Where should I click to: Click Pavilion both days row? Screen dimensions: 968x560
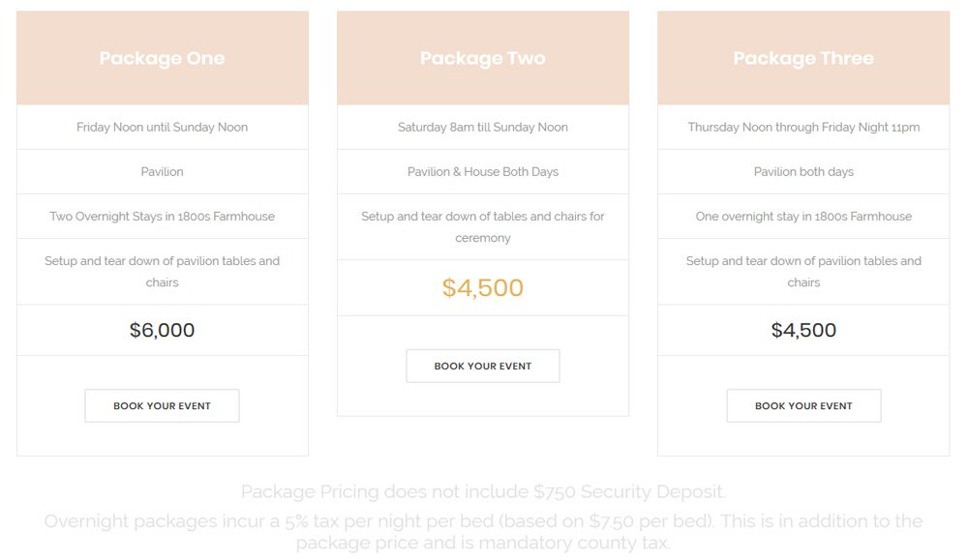[803, 171]
